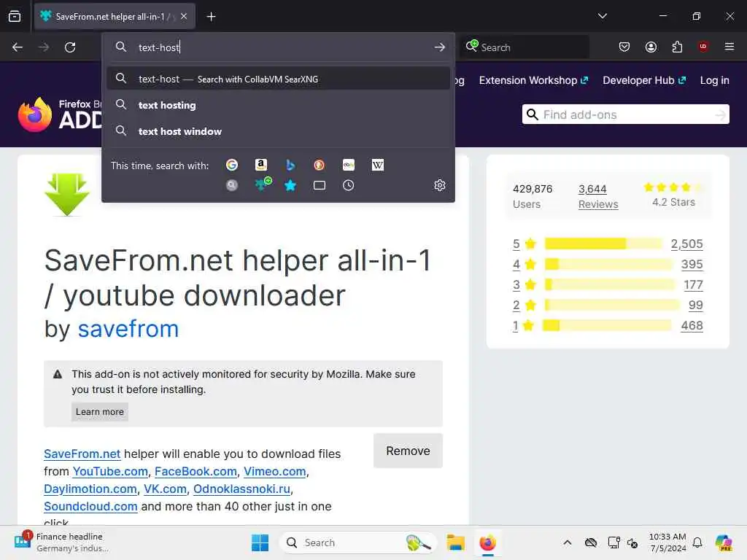Open the Firefox account menu
This screenshot has height=560, width=747.
point(651,47)
